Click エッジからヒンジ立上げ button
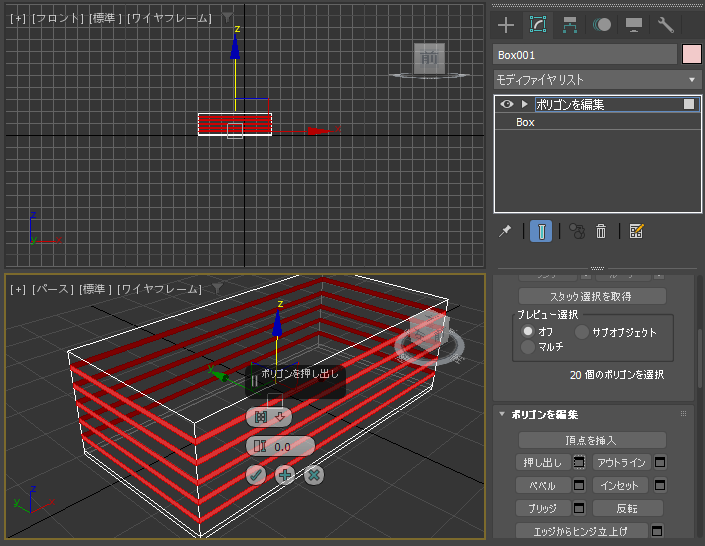Screen dimensions: 705x546 tap(581, 531)
